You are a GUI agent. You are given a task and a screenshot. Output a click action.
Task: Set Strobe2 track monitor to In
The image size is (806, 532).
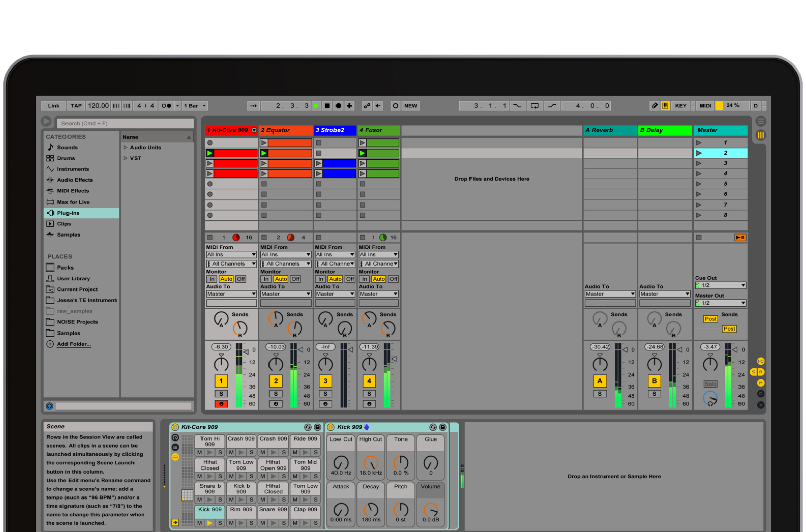(x=321, y=279)
